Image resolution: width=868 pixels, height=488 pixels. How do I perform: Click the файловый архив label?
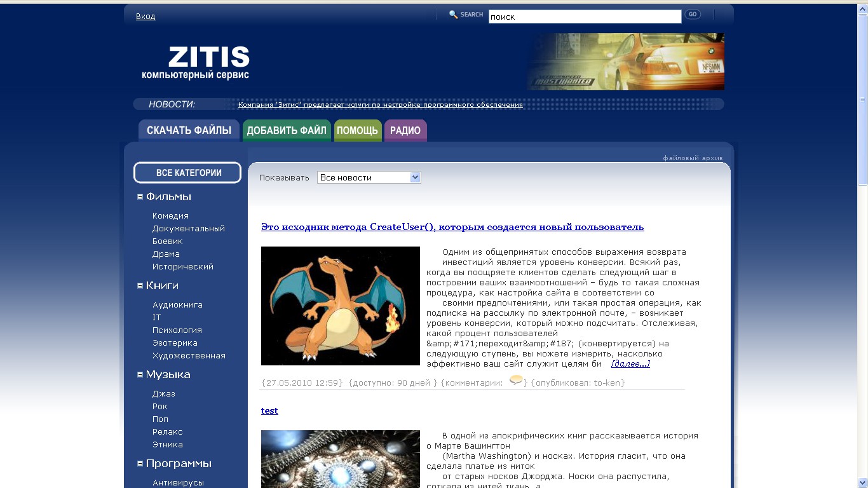pyautogui.click(x=693, y=158)
